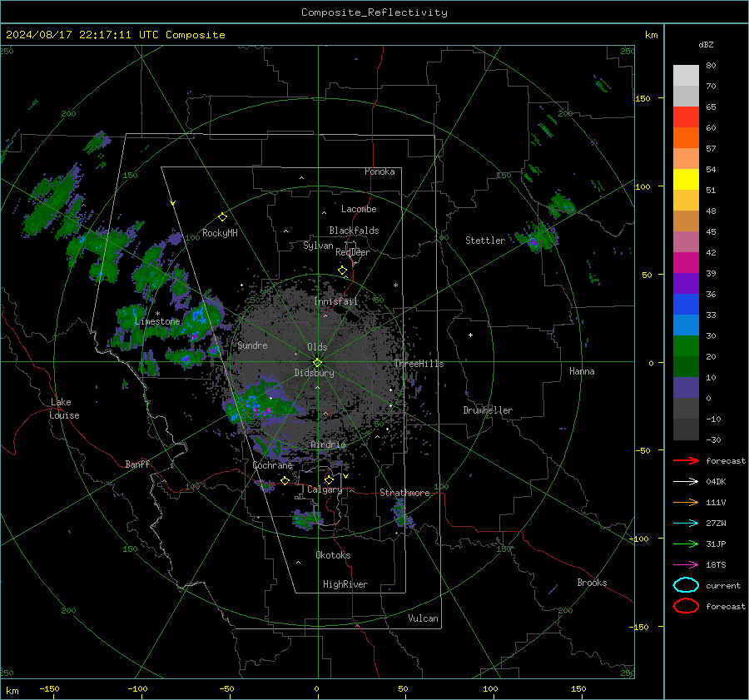The height and width of the screenshot is (700, 749).
Task: Click the Composite_Reflectivity title
Action: 374,12
